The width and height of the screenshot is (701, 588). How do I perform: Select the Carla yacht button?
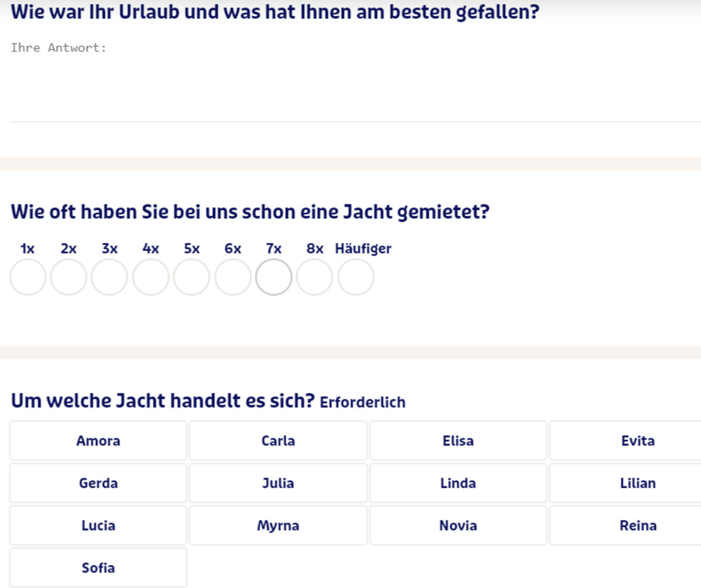[x=278, y=441]
